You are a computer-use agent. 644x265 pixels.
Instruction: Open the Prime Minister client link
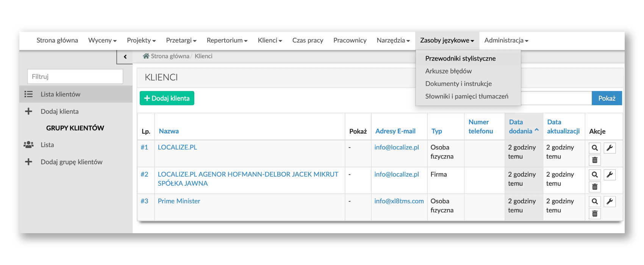179,201
